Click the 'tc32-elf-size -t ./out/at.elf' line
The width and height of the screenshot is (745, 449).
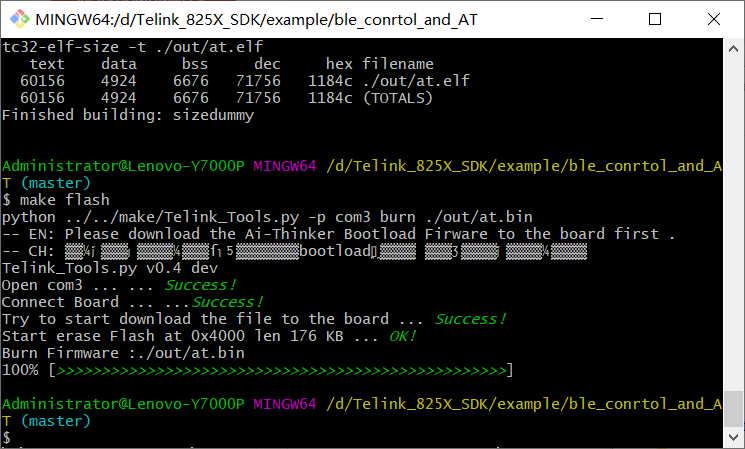133,47
